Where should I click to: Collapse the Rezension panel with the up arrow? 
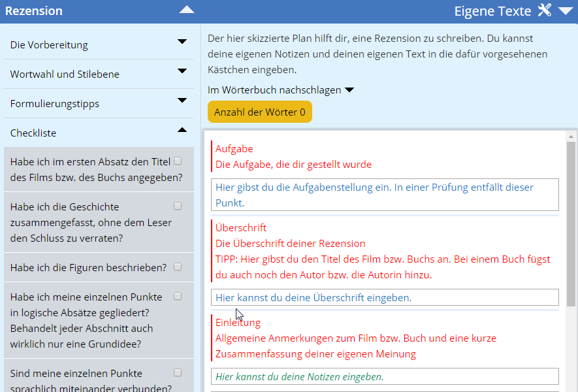click(187, 10)
